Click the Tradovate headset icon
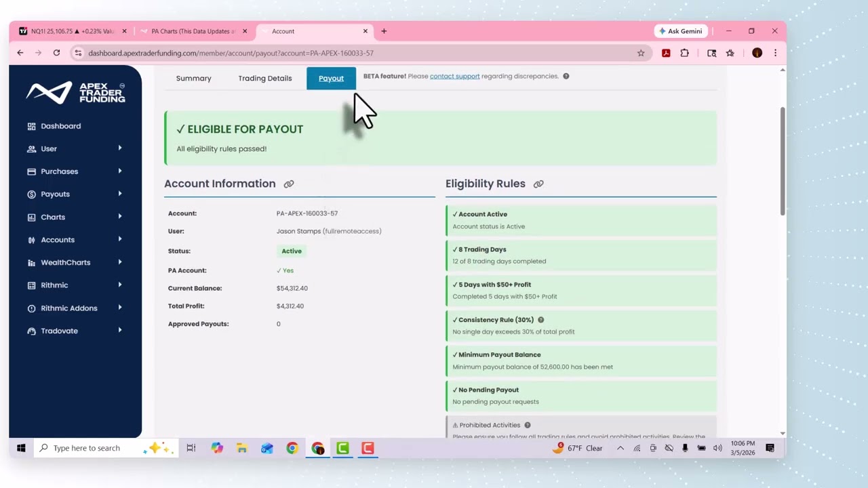Image resolution: width=868 pixels, height=488 pixels. [x=31, y=331]
